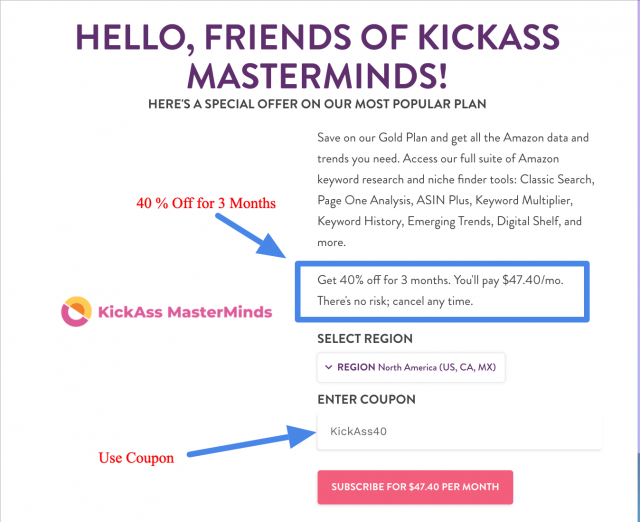Open the North America (US, CA, MX) dropdown
The width and height of the screenshot is (640, 522).
tap(411, 367)
